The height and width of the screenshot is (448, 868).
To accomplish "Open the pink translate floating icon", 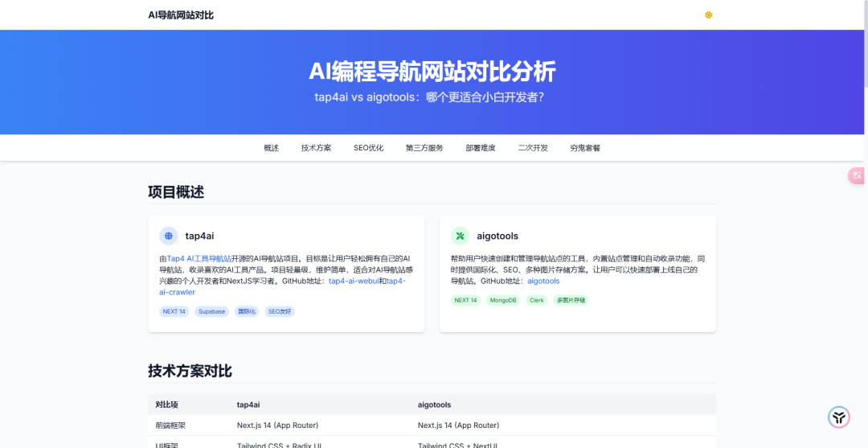I will (858, 175).
